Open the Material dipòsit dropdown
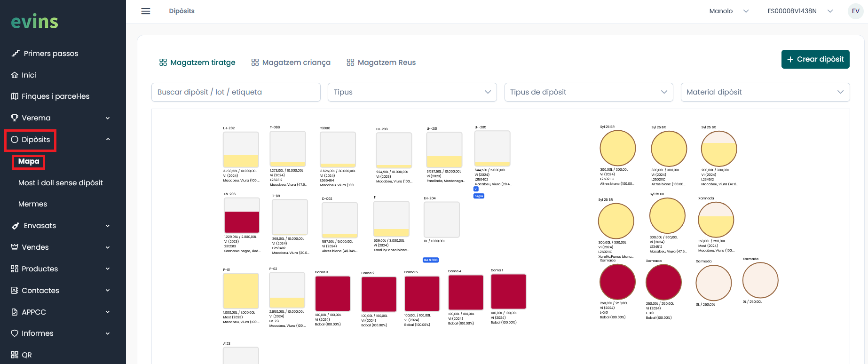This screenshot has width=868, height=364. pos(765,92)
